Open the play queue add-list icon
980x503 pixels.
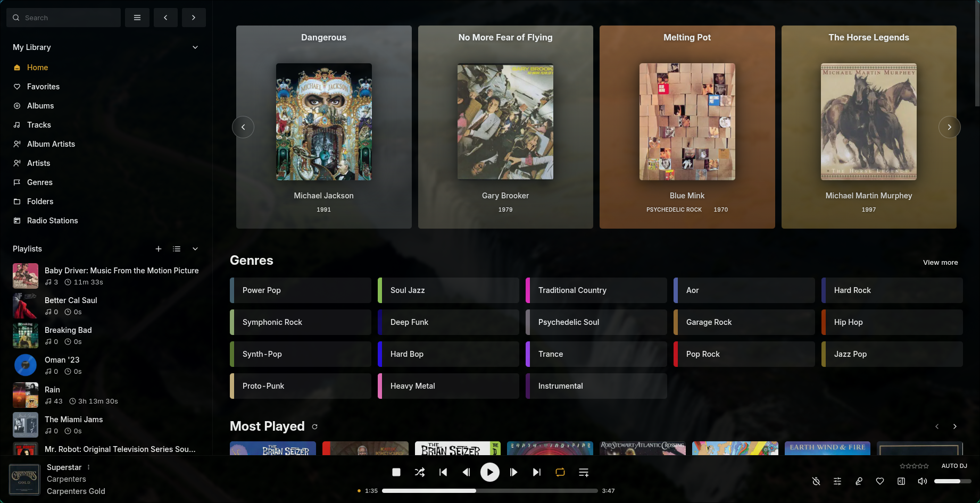584,472
